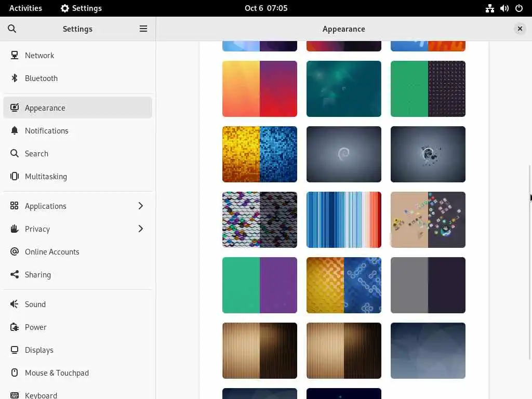Click the Appearance sidebar icon
The width and height of the screenshot is (532, 399).
tap(14, 108)
